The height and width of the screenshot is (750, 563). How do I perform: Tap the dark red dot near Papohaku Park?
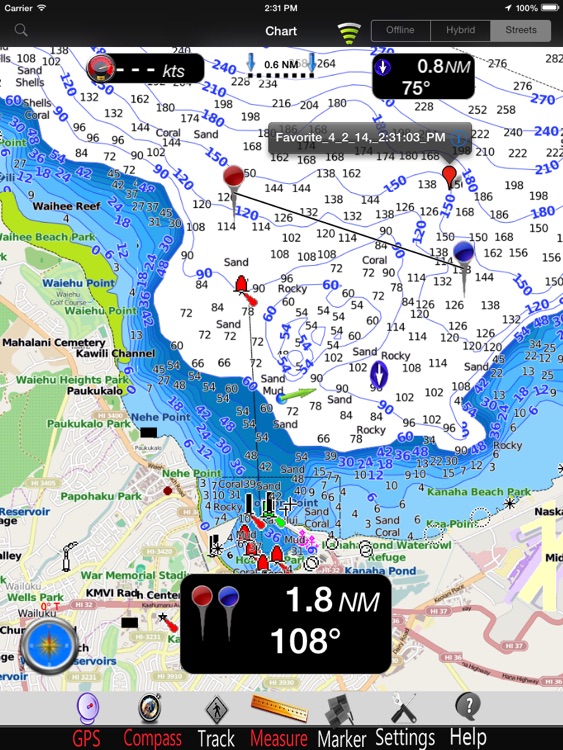(167, 491)
